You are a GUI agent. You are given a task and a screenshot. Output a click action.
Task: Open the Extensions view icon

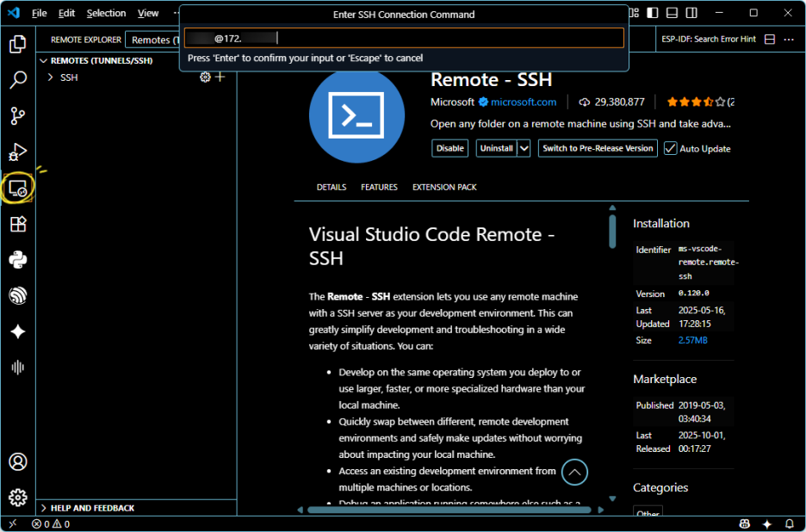click(x=18, y=224)
